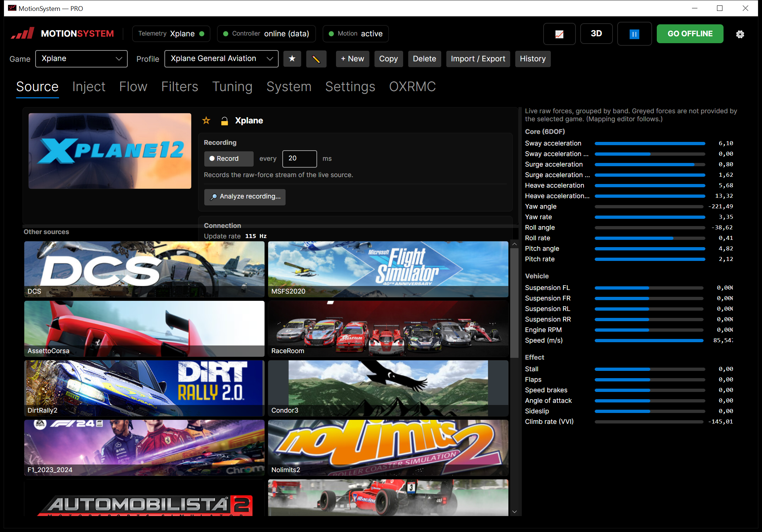This screenshot has width=762, height=532.
Task: Click the Roll rate force bar
Action: pyautogui.click(x=650, y=238)
